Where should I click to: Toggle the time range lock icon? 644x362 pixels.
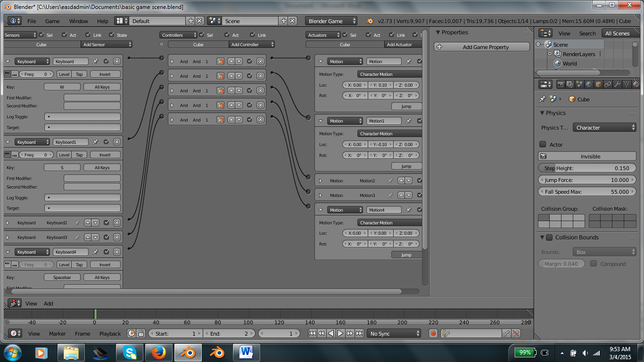(x=141, y=333)
